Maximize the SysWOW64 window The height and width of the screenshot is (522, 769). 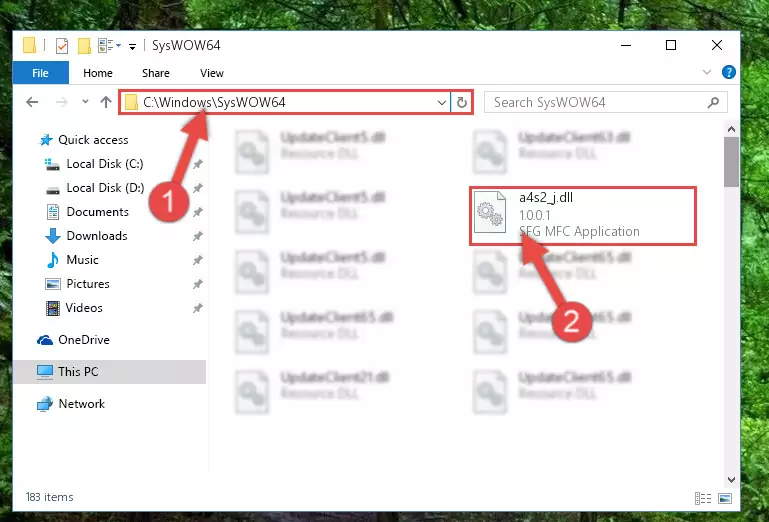pyautogui.click(x=671, y=45)
